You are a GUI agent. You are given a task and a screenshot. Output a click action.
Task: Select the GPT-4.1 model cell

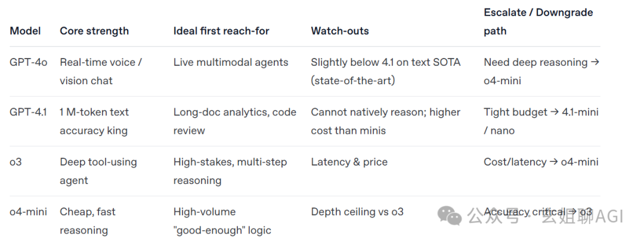tap(28, 112)
